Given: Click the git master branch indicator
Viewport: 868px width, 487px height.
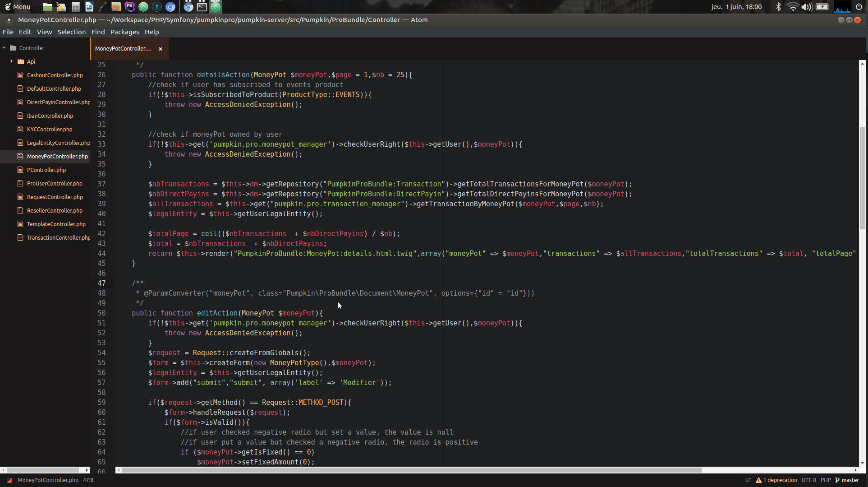Looking at the screenshot, I should coord(847,480).
